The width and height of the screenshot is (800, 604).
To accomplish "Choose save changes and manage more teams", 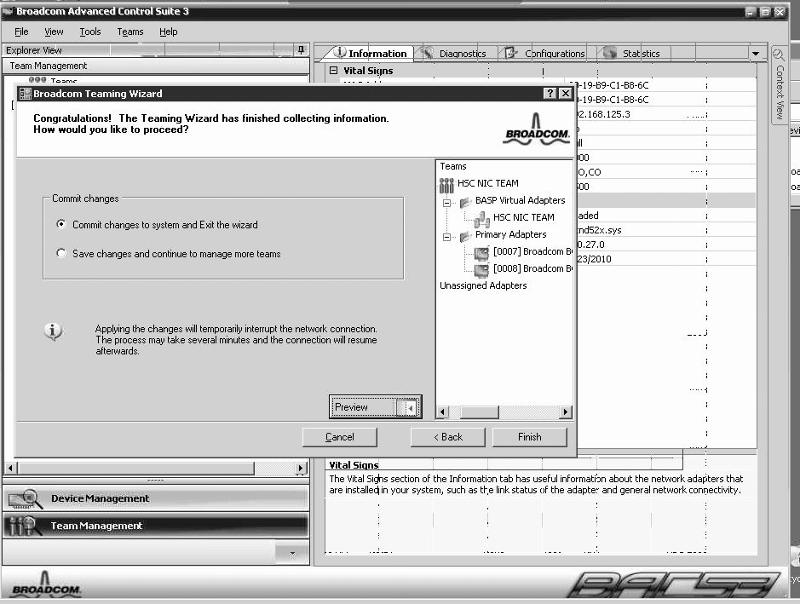I will (x=59, y=252).
